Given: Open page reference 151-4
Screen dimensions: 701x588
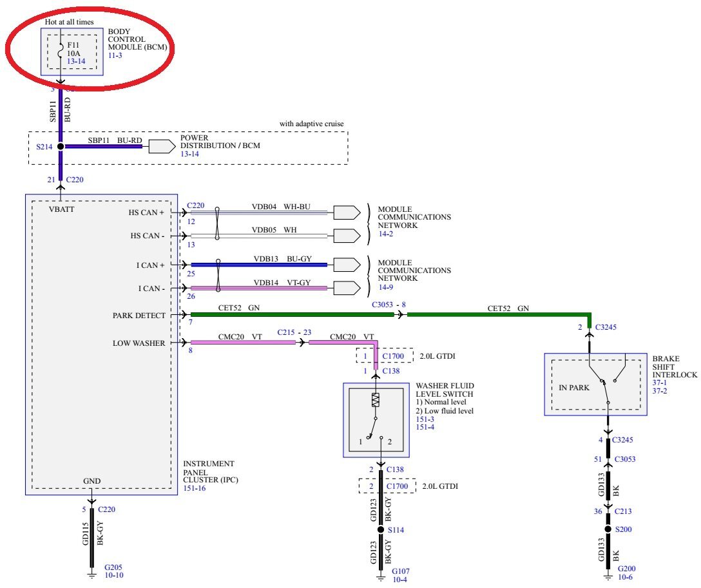Looking at the screenshot, I should [425, 427].
